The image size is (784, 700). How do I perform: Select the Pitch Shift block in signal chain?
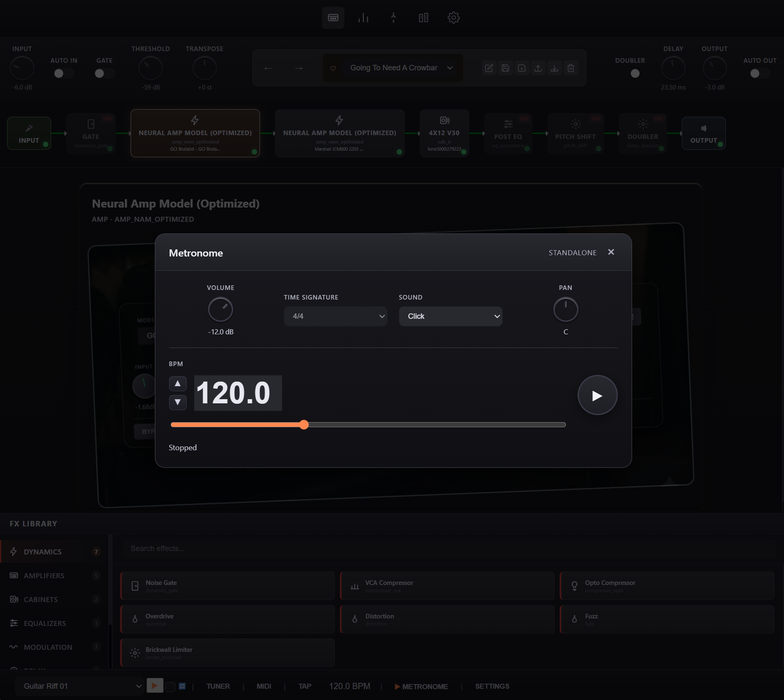click(x=575, y=133)
